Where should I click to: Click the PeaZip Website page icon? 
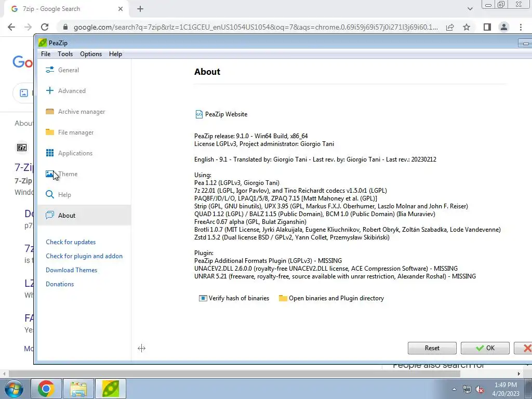pyautogui.click(x=199, y=114)
